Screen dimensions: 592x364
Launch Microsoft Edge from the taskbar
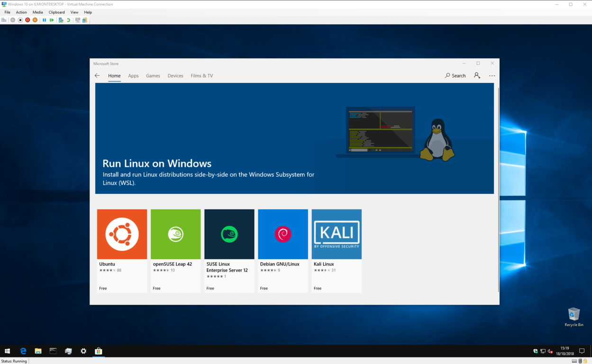pos(23,351)
